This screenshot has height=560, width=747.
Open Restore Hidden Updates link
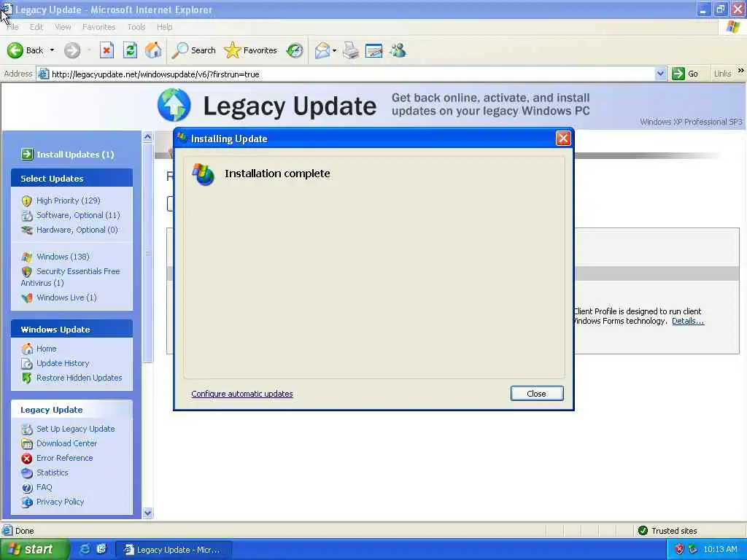79,378
